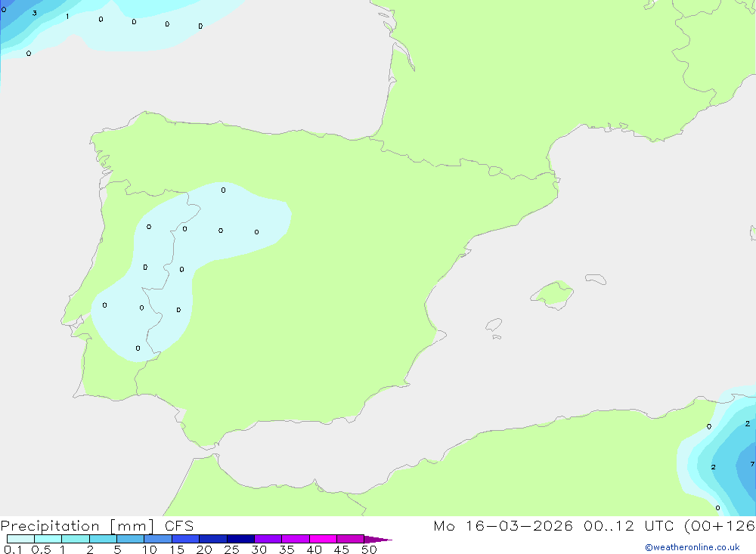Screen dimensions: 756x554
Task: Click the 2–5 mm legend color swatch
Action: (103, 539)
